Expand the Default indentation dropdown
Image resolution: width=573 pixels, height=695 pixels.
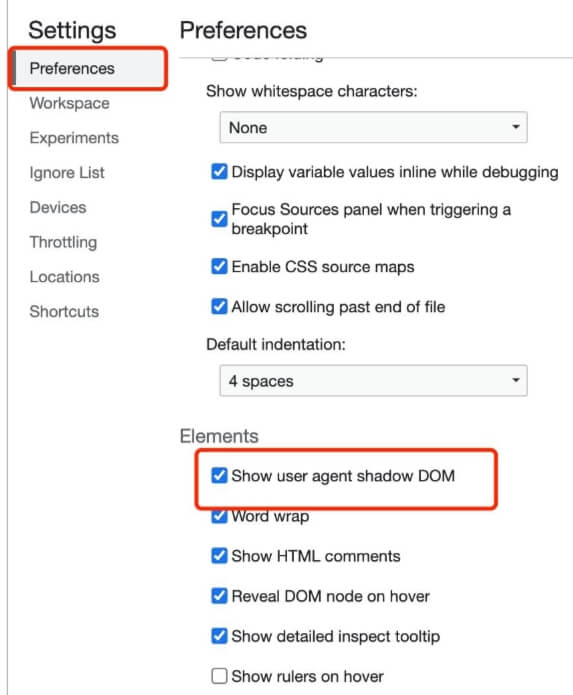373,381
